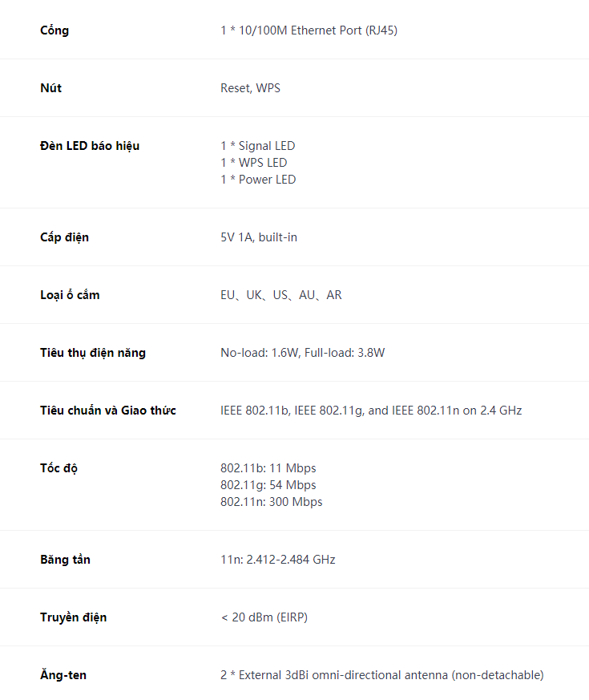
Task: Click the "5V 1A, built-in" value
Action: click(259, 237)
